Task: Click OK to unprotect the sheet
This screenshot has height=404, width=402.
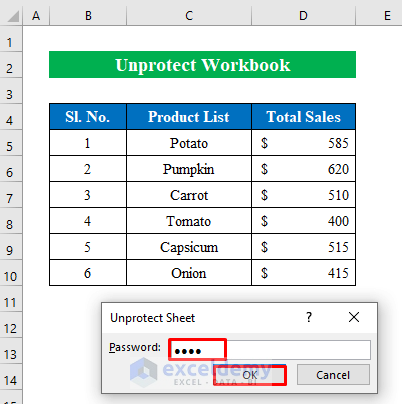Action: tap(250, 375)
